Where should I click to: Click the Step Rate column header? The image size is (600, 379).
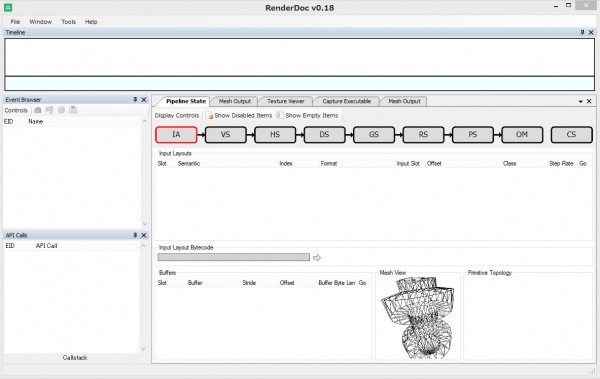[561, 163]
